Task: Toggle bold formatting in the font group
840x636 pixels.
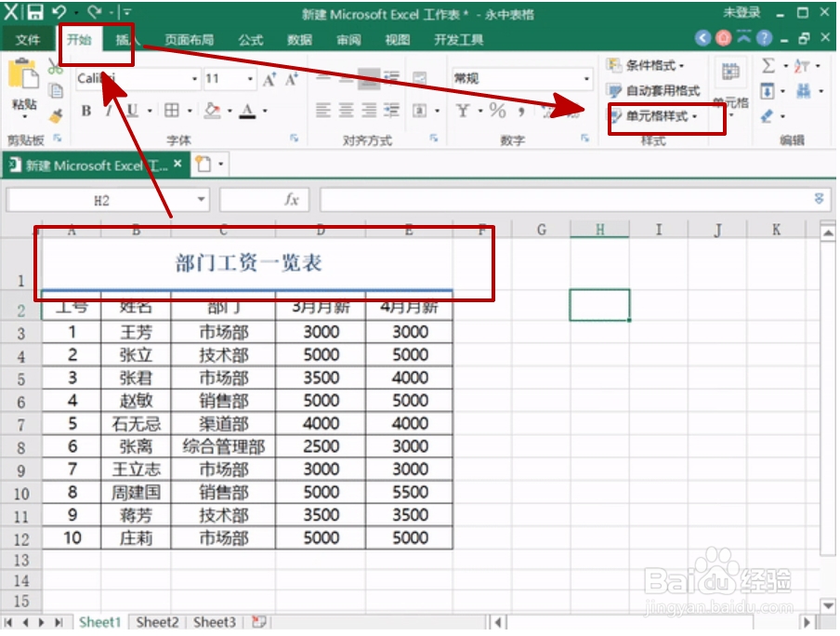Action: point(85,111)
